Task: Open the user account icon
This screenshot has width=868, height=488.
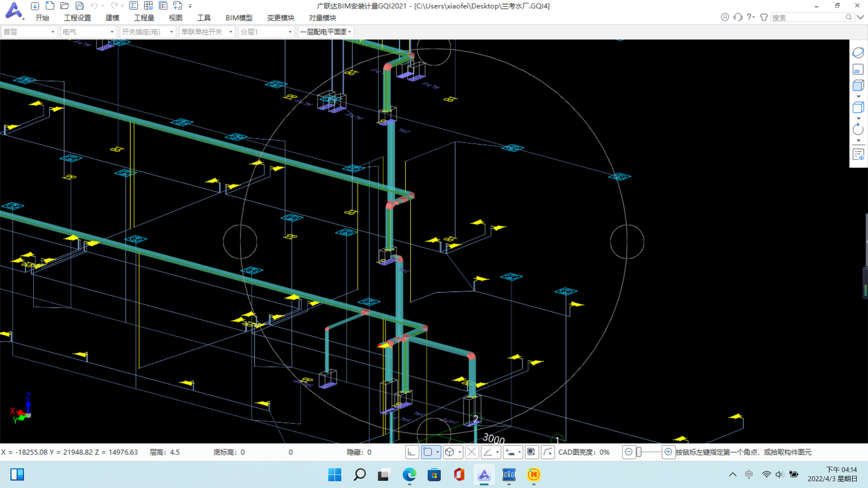Action: point(725,17)
